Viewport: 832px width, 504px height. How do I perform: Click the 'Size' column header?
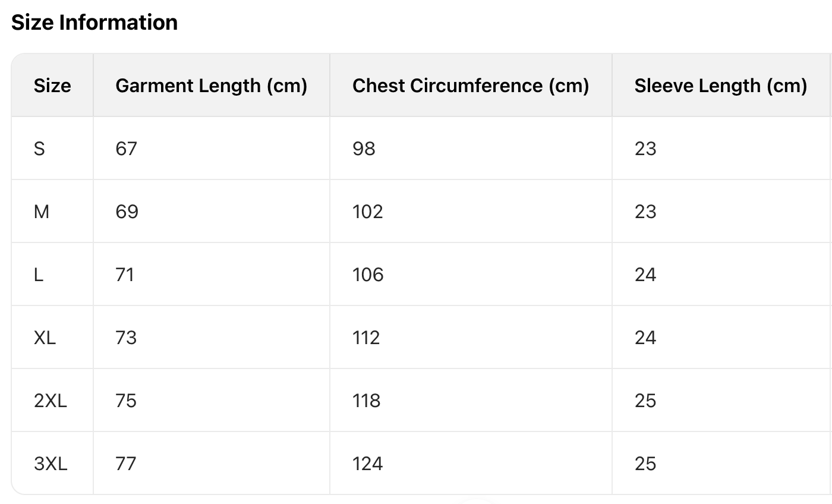pyautogui.click(x=52, y=86)
